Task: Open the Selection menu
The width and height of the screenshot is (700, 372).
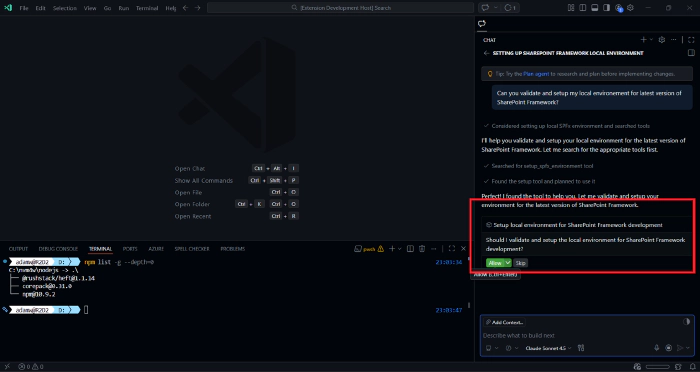Action: tap(65, 8)
